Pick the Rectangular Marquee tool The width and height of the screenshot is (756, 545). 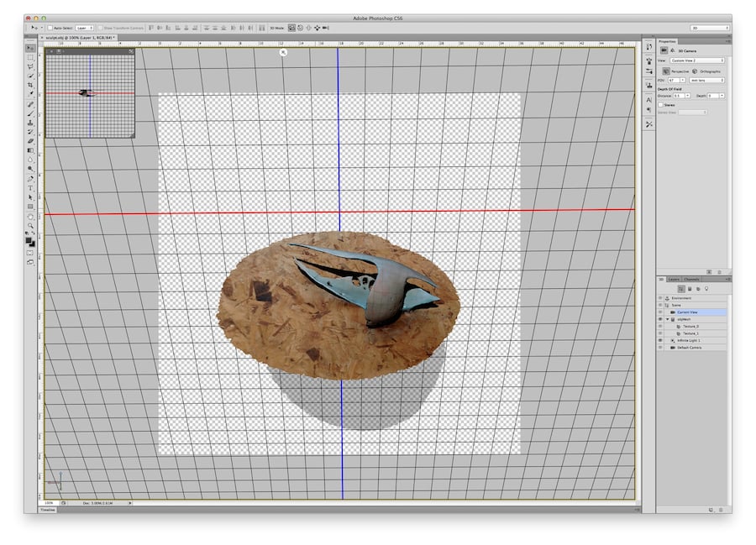(x=30, y=57)
